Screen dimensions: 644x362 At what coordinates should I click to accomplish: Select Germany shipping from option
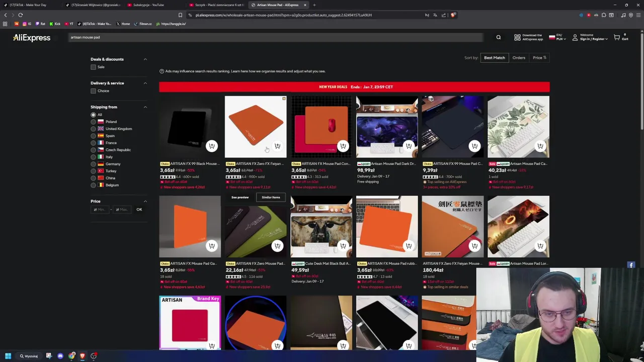tap(93, 164)
